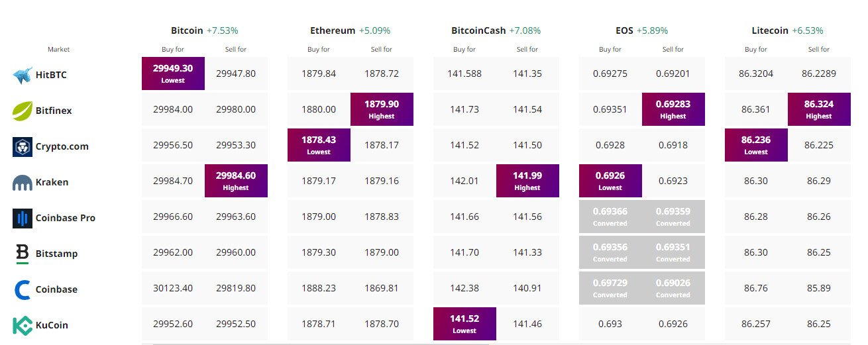The width and height of the screenshot is (868, 345).
Task: Click Bitfinex highest Ethereum sell price 1879.90
Action: tap(382, 109)
